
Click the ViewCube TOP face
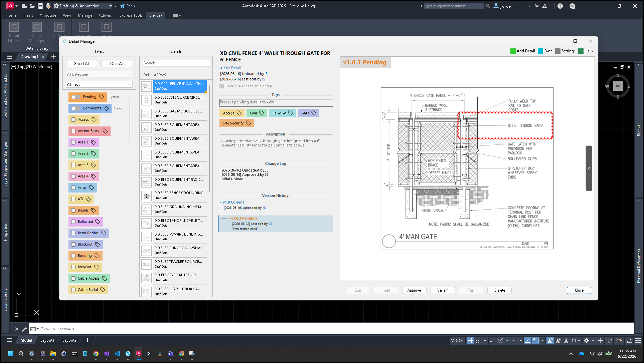(x=618, y=86)
